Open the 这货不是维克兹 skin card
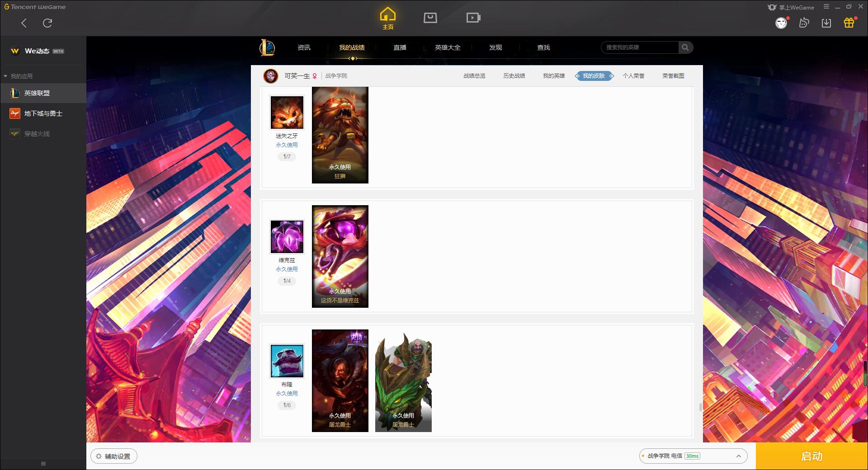 pyautogui.click(x=340, y=256)
